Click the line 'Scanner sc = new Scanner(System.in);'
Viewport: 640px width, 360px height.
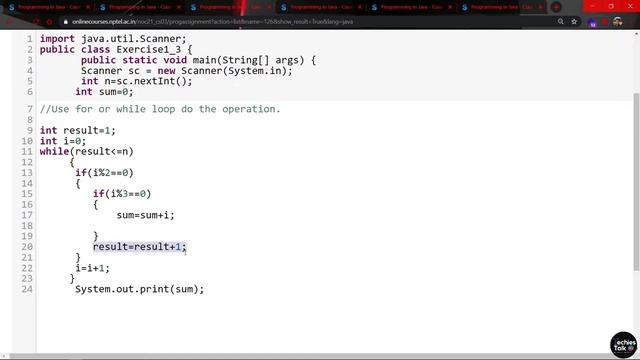click(x=187, y=71)
